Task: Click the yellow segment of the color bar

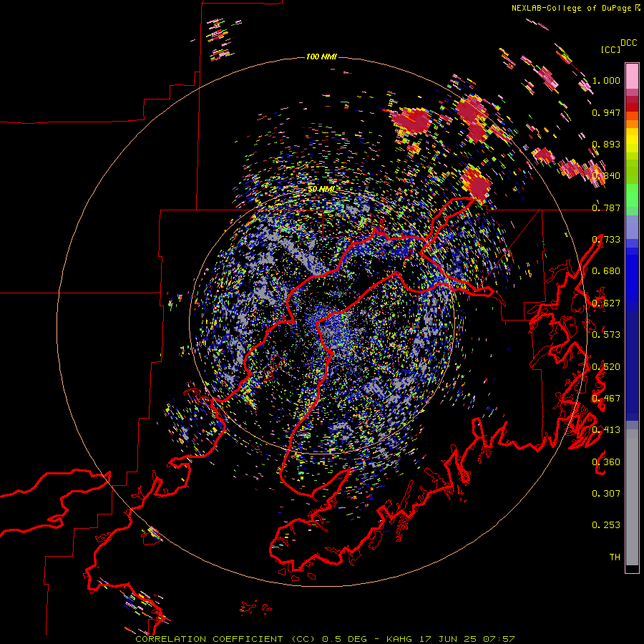Action: pos(632,140)
